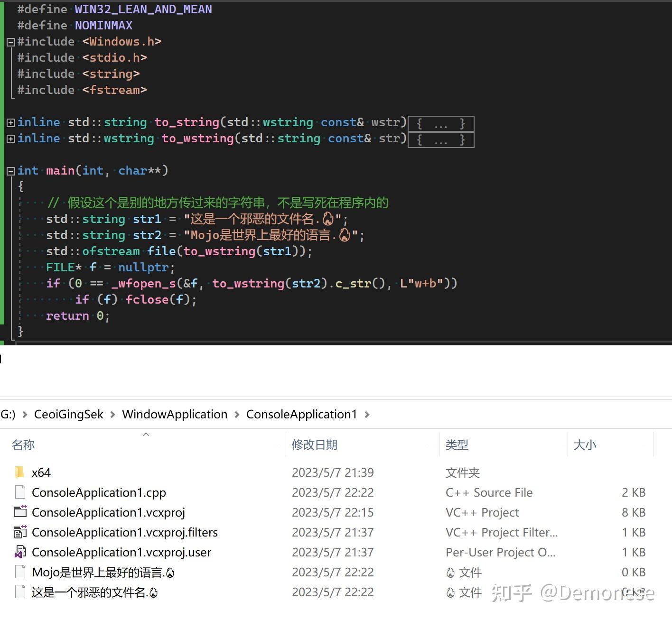Open WindowApplication from the breadcrumb path
The height and width of the screenshot is (620, 672).
(175, 414)
